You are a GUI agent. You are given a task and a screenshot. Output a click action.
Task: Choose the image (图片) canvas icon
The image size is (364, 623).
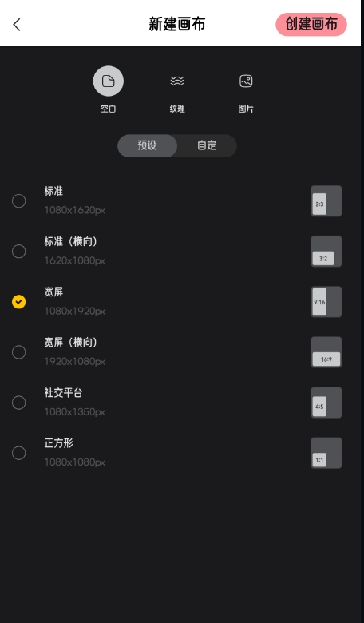pyautogui.click(x=246, y=81)
